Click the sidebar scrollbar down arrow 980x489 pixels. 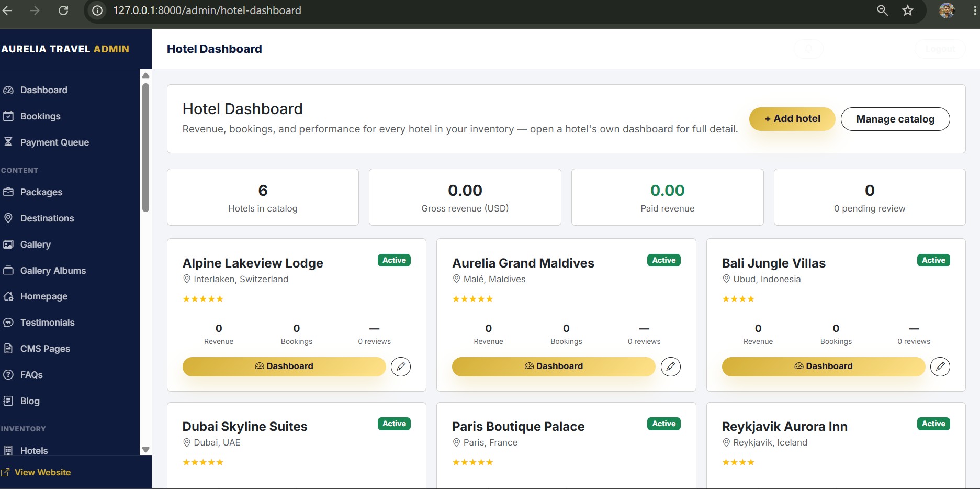pos(145,450)
